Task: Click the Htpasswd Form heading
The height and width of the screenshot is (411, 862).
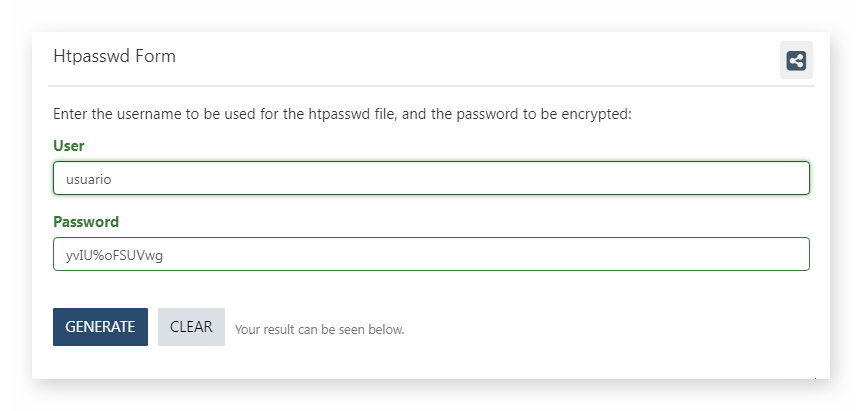Action: click(114, 56)
